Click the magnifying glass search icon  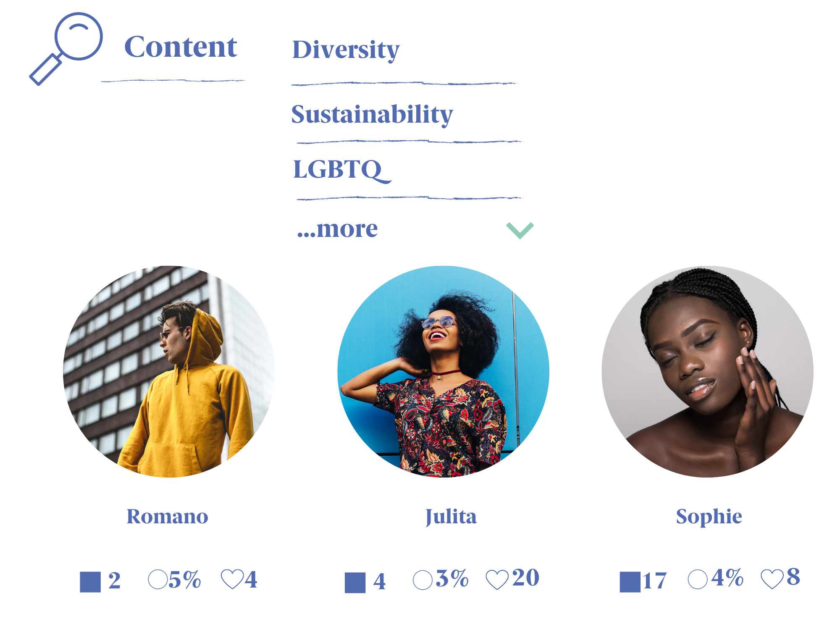tap(67, 48)
